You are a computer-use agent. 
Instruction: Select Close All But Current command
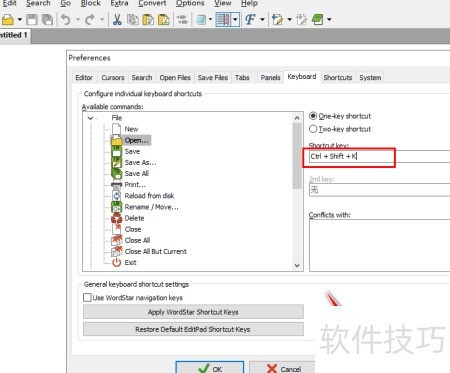156,251
